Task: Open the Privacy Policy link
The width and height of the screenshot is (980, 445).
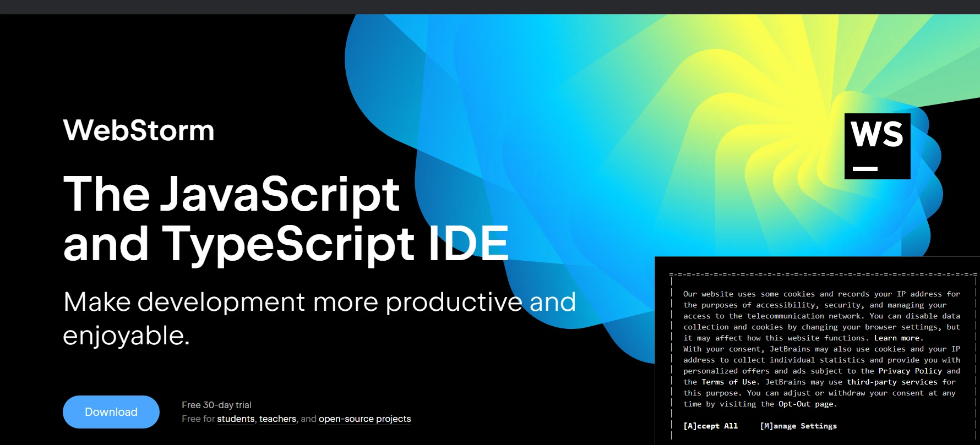Action: (910, 371)
